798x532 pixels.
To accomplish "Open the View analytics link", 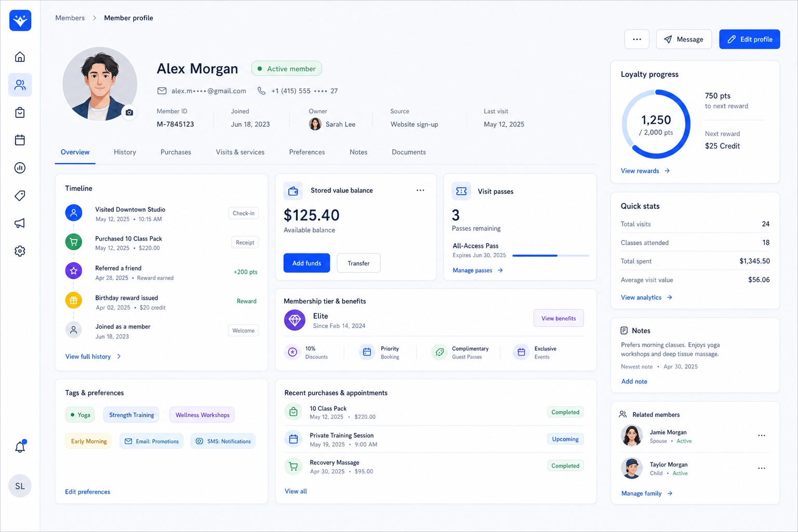I will (x=647, y=297).
